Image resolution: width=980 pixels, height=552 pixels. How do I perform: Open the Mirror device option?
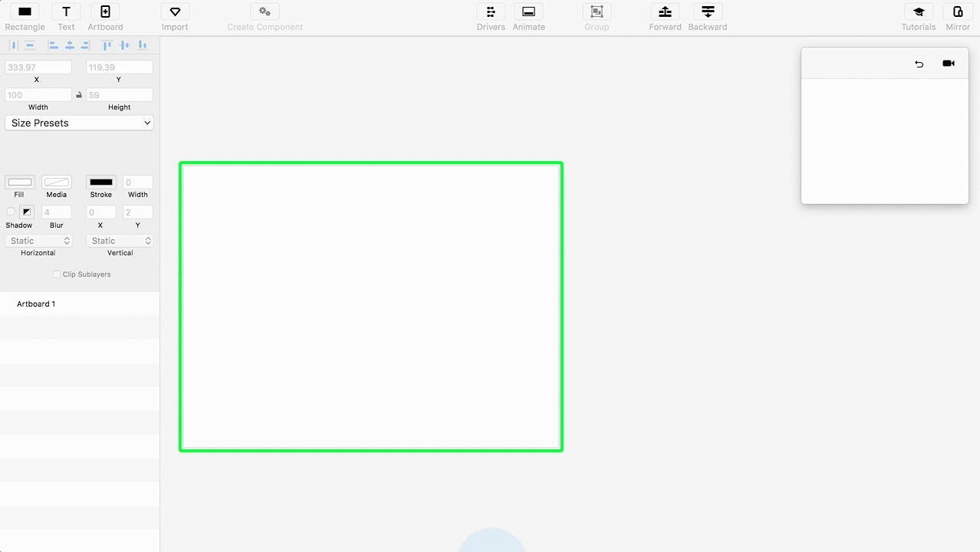pos(958,11)
